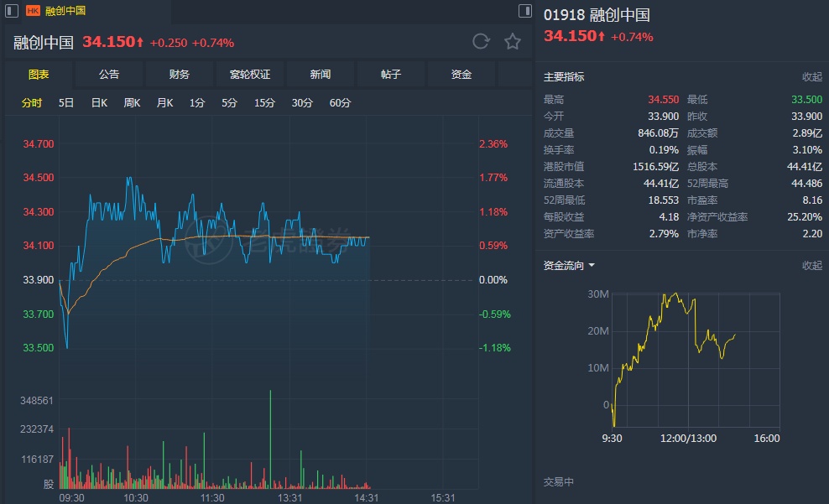Switch to the 公告 tab
829x504 pixels.
tap(109, 75)
